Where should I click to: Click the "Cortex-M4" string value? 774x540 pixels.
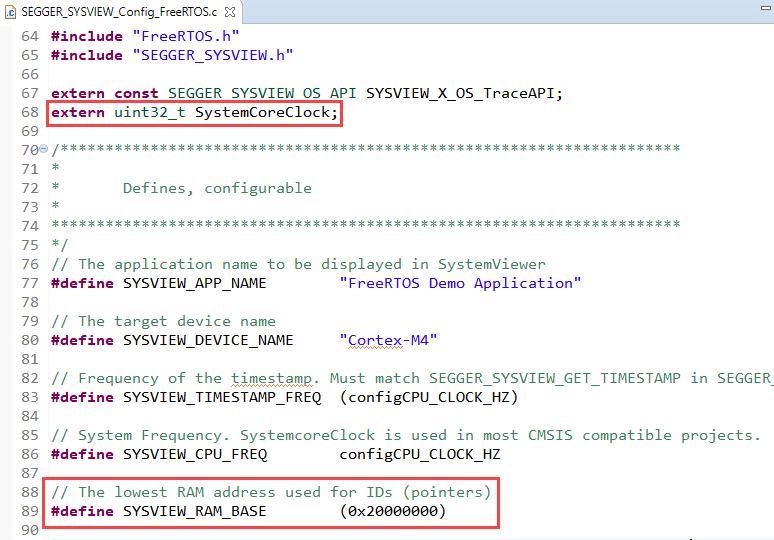tap(388, 341)
